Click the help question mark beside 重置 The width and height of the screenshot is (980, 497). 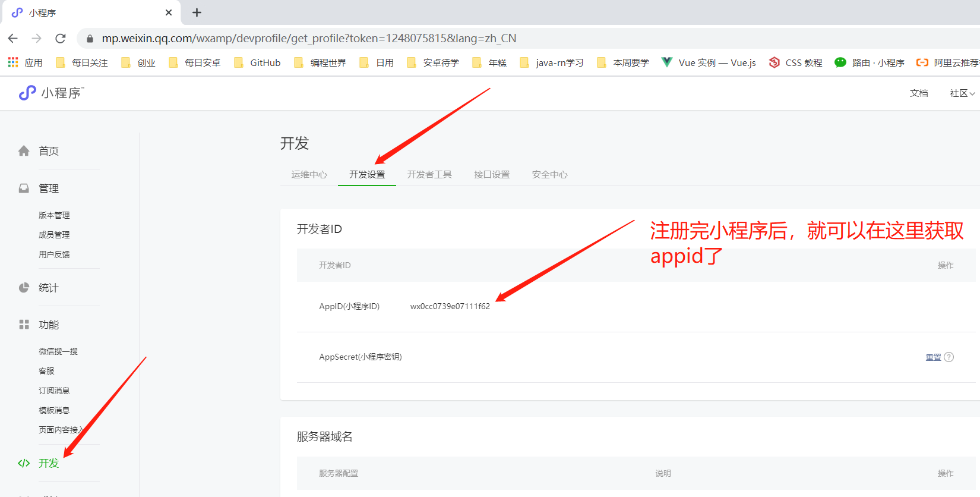[949, 357]
